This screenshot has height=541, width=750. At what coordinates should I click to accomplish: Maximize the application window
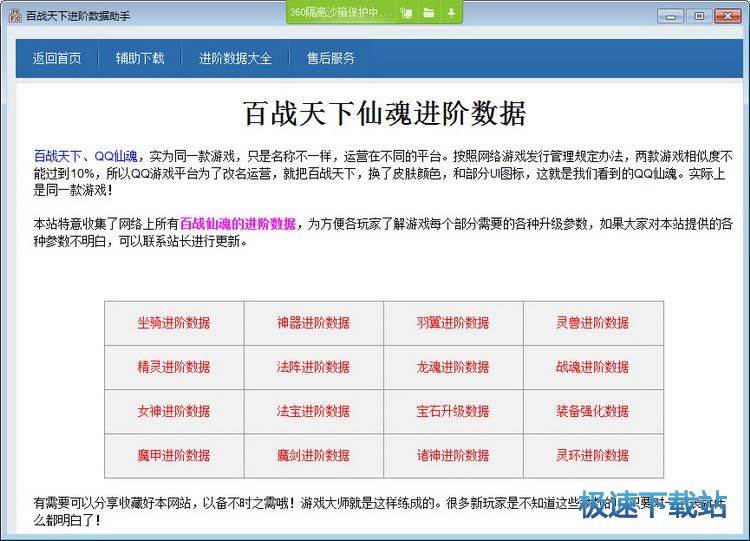coord(698,15)
